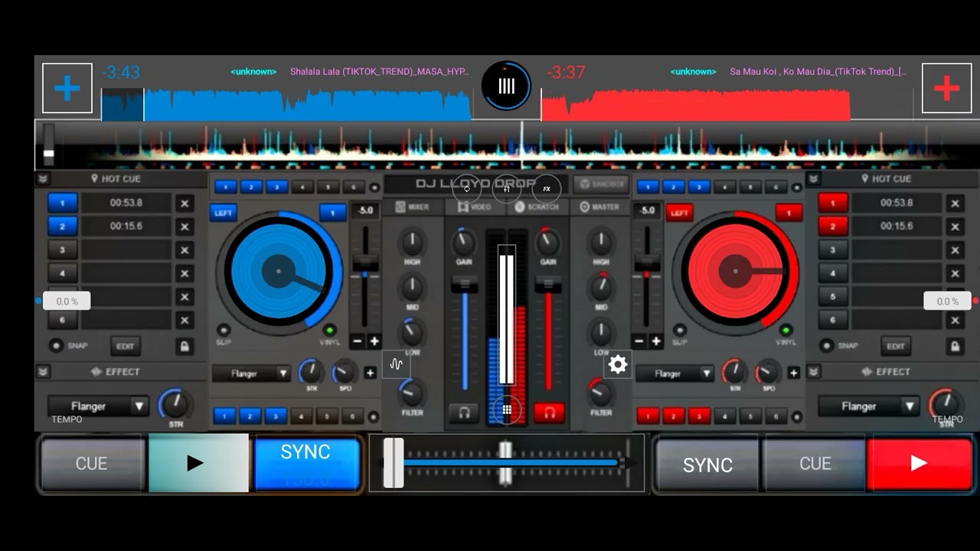980x551 pixels.
Task: Collapse left HOT CUE panel
Action: tap(43, 178)
